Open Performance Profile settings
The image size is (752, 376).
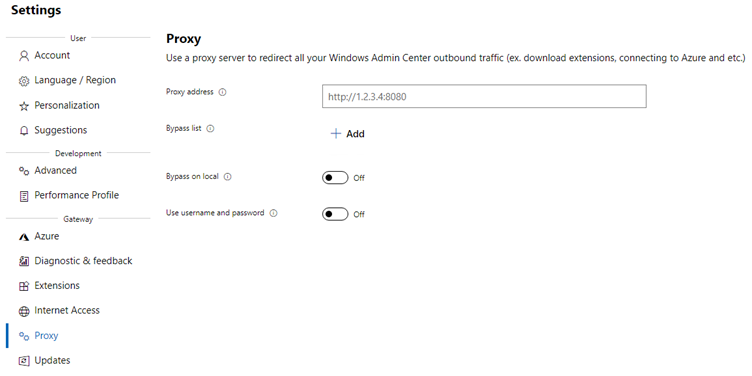point(78,195)
